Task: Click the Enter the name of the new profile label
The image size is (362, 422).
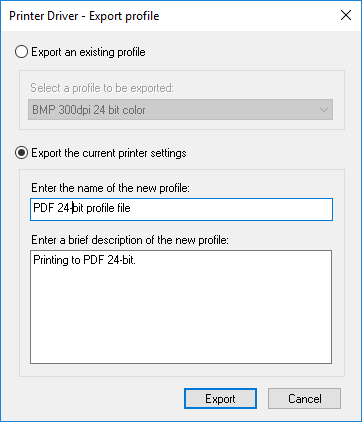Action: coord(110,188)
